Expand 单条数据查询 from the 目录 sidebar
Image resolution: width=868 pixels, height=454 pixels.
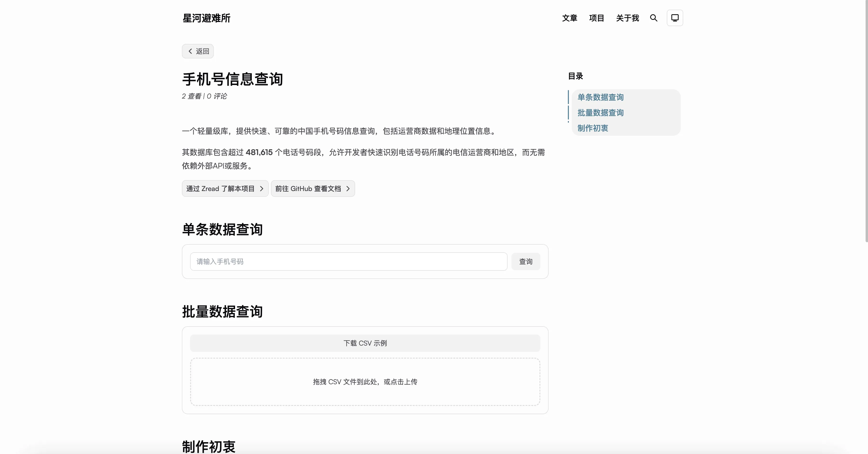click(600, 97)
